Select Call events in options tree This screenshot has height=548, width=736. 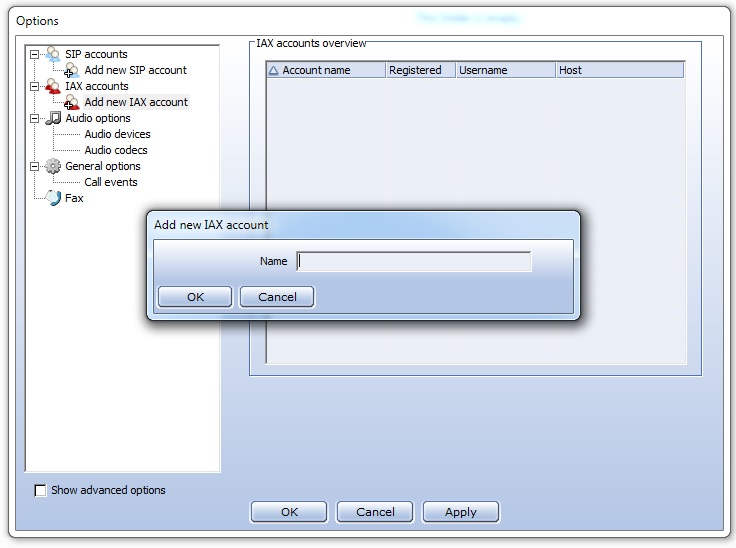coord(110,182)
